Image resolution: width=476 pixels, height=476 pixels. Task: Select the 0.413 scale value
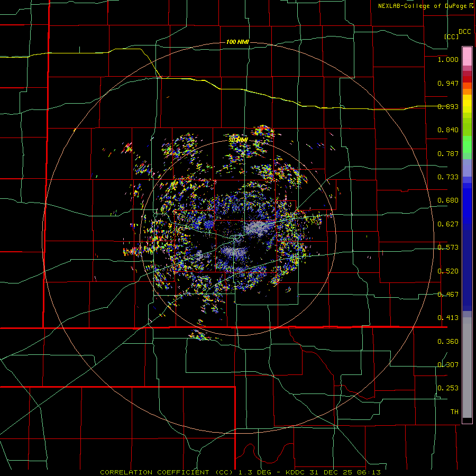click(x=448, y=318)
